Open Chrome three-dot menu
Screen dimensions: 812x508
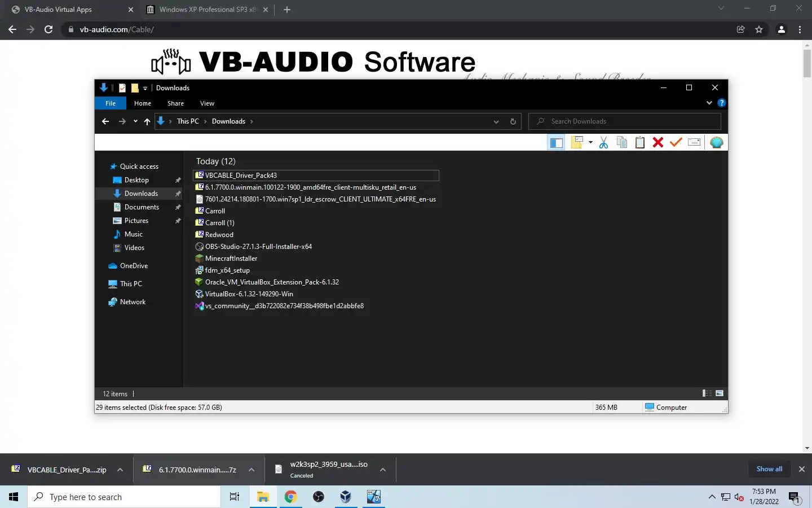pyautogui.click(x=800, y=29)
